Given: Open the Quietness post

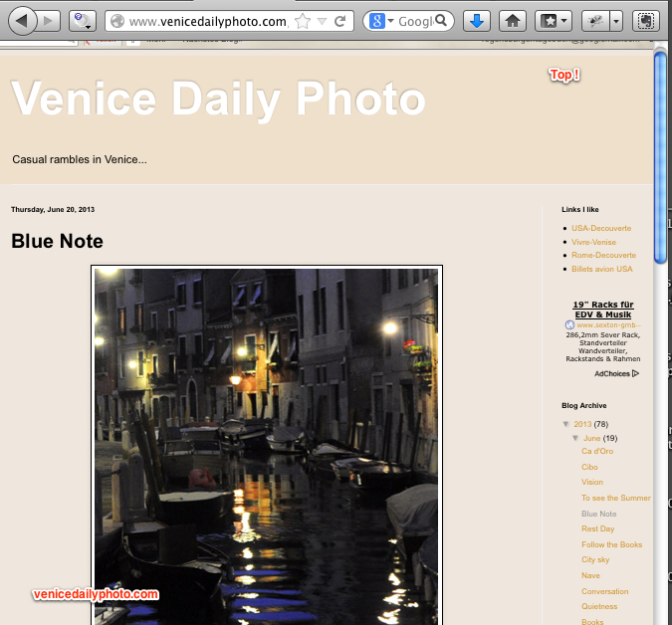Looking at the screenshot, I should (599, 606).
